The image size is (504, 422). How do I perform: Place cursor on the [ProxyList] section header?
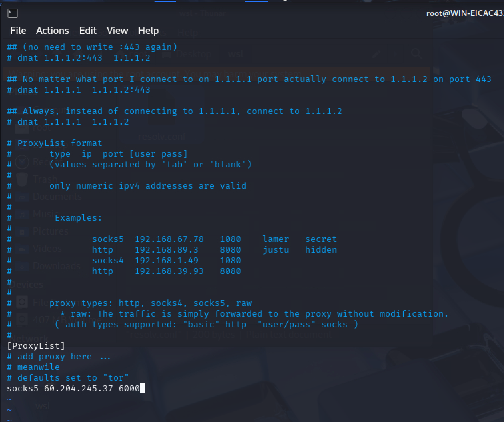pos(36,346)
